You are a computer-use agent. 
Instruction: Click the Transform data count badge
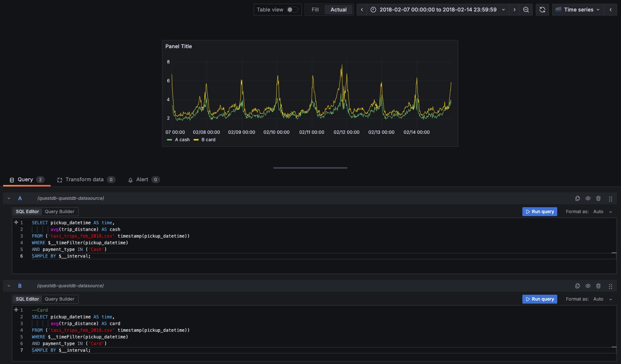(x=111, y=179)
